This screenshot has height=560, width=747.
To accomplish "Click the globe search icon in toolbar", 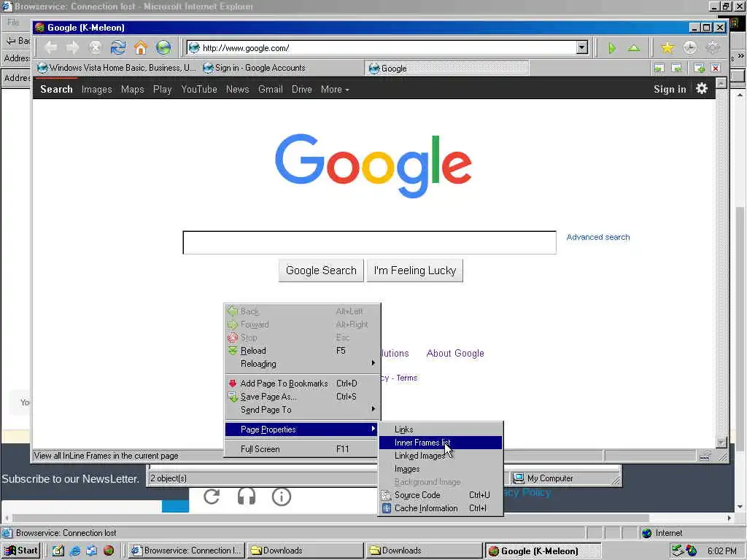I will tap(163, 47).
